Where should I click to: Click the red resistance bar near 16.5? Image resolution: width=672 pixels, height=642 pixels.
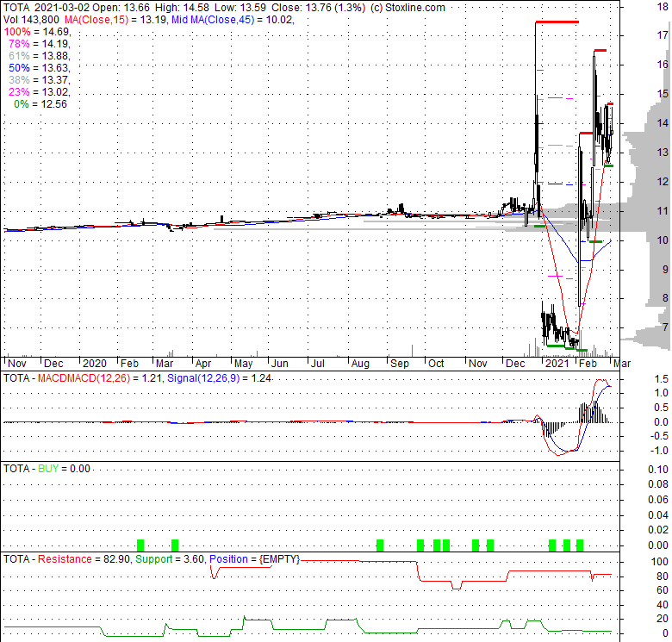pos(600,51)
